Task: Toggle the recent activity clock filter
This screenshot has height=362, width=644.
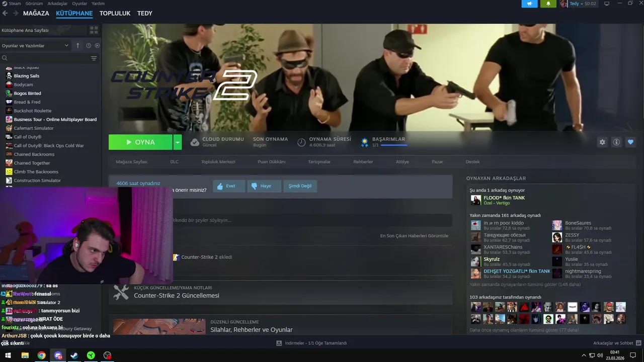Action: click(89, 46)
